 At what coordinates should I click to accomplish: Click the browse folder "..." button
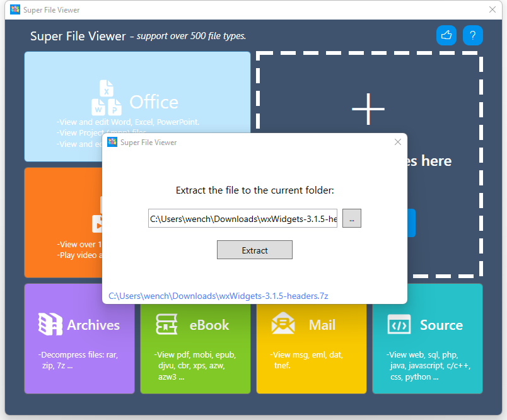pos(352,218)
